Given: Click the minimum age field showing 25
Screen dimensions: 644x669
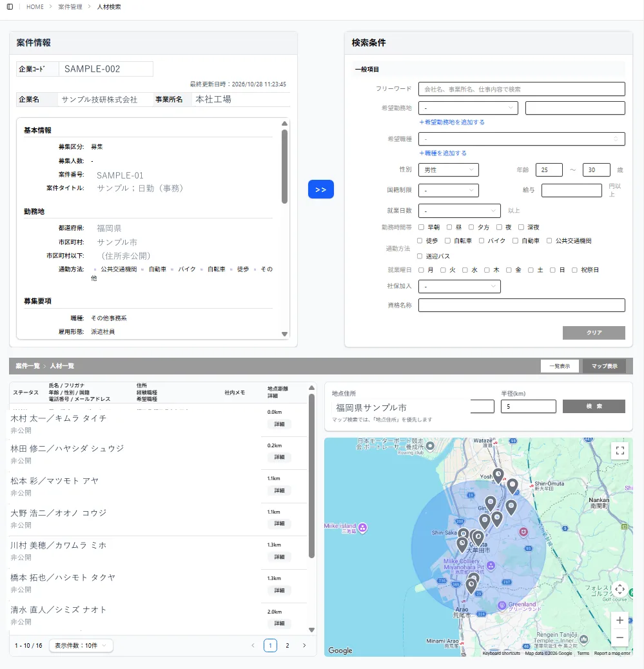Looking at the screenshot, I should (x=549, y=170).
